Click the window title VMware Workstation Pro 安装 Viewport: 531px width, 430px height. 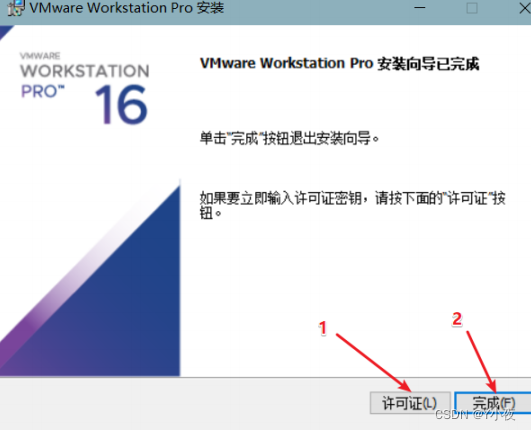click(127, 8)
